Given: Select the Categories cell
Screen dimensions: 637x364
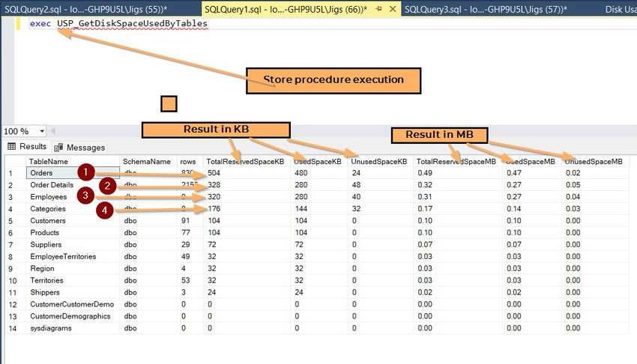Looking at the screenshot, I should (x=73, y=208).
